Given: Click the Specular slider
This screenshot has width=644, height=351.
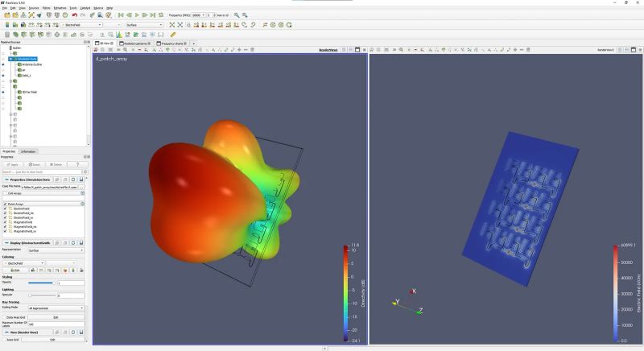Looking at the screenshot, I should pyautogui.click(x=41, y=295).
